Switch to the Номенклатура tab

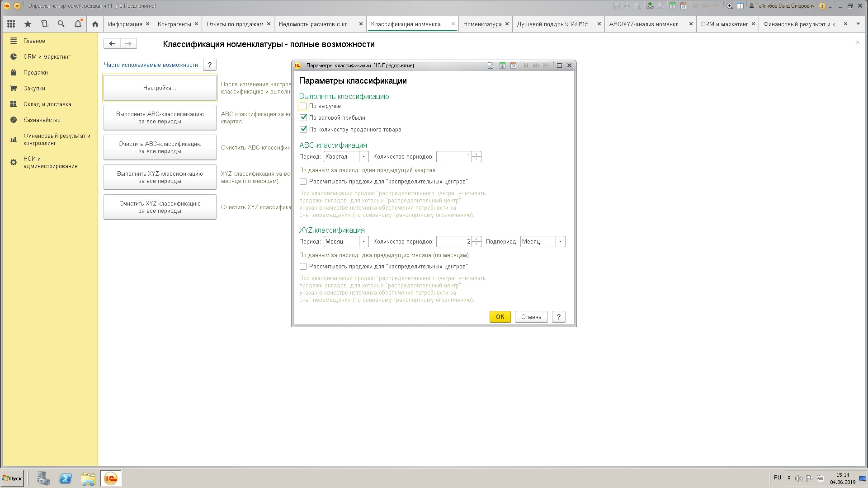tap(482, 24)
